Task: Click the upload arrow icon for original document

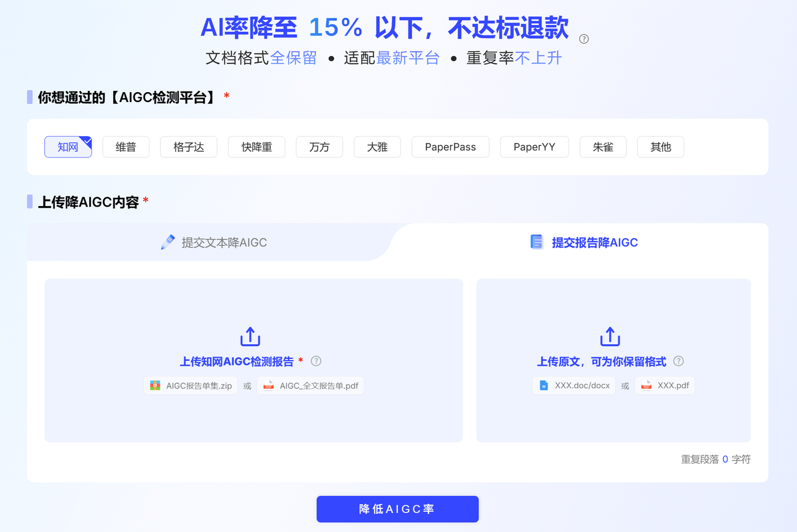Action: click(610, 337)
